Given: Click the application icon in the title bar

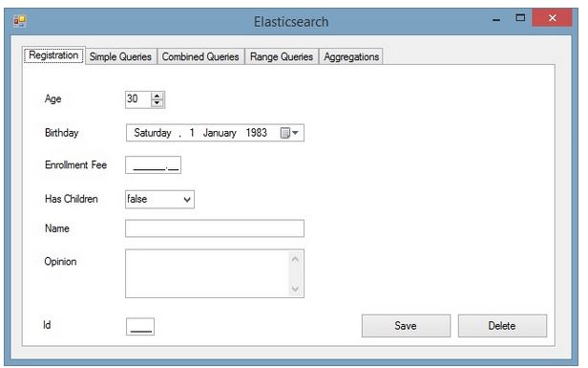Looking at the screenshot, I should pyautogui.click(x=19, y=21).
